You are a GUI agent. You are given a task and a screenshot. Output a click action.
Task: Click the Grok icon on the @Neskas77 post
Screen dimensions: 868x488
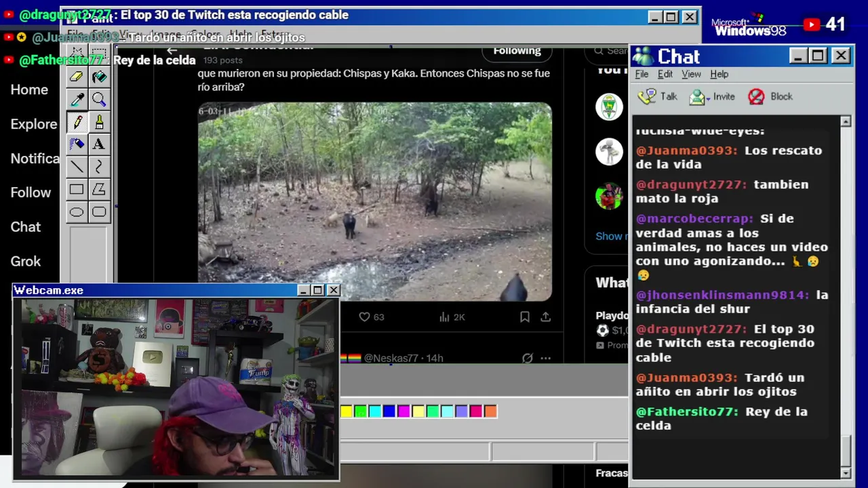[x=527, y=358]
